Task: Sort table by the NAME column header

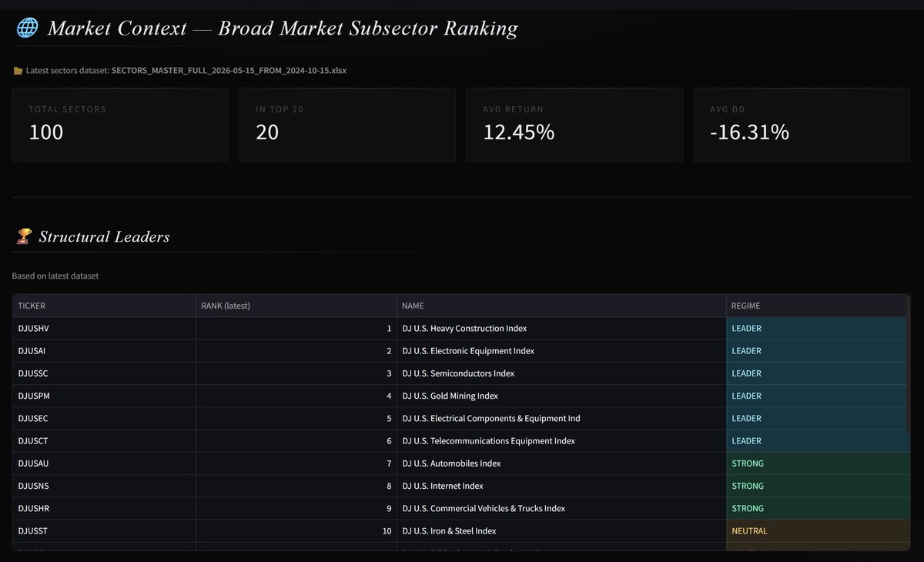Action: (x=561, y=306)
